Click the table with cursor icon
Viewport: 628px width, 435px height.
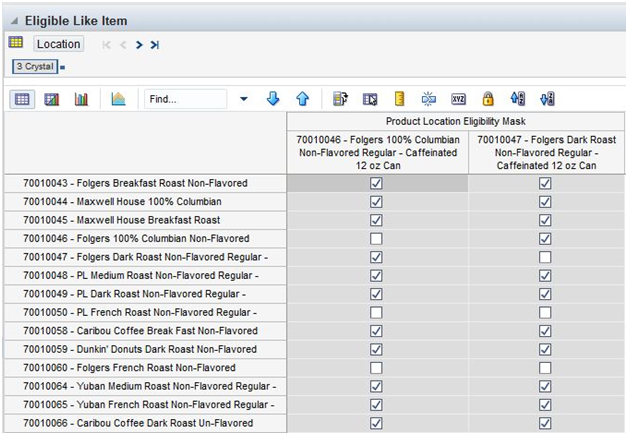pos(370,99)
